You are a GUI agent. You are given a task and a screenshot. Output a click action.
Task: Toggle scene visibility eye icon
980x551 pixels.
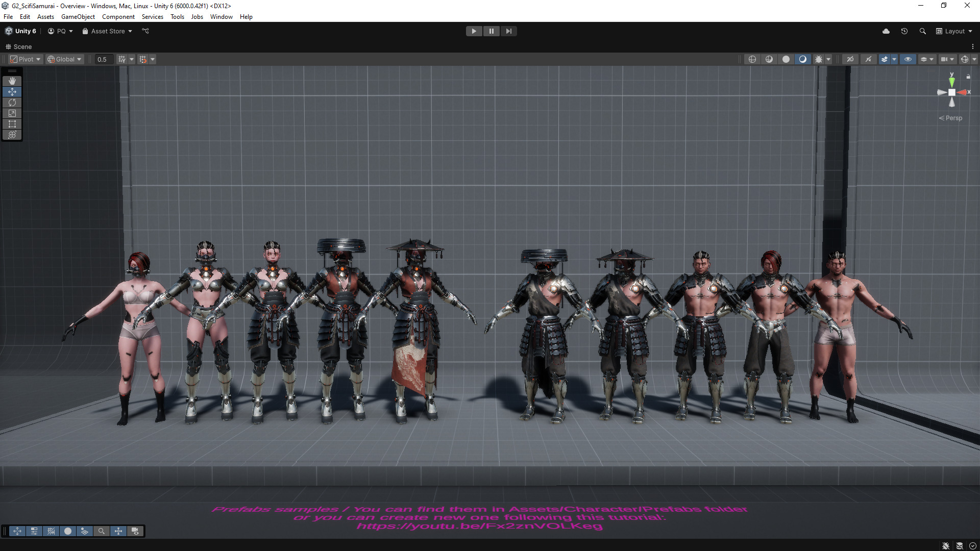point(908,59)
